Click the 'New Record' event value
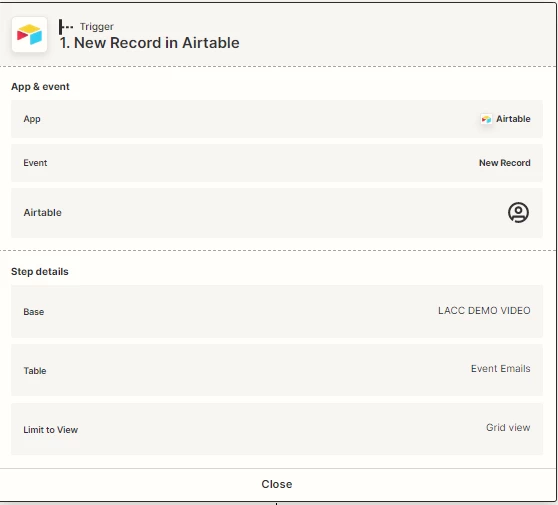 pos(504,163)
